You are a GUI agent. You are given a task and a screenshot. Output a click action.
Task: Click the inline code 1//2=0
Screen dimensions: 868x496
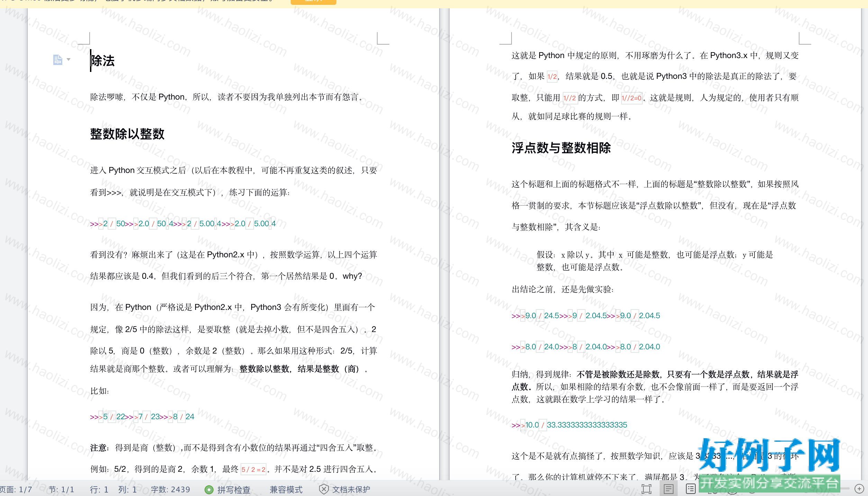[x=632, y=98]
